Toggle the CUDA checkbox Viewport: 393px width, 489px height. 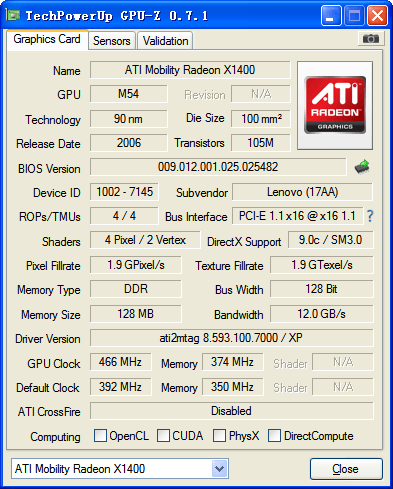(x=163, y=435)
